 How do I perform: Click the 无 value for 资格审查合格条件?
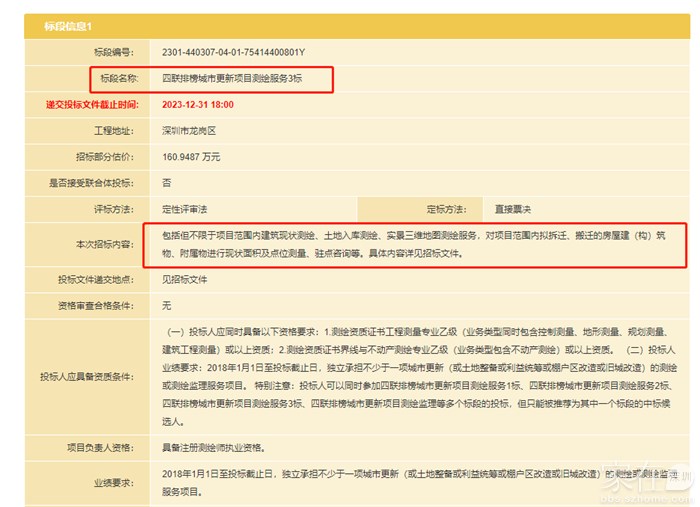[x=166, y=305]
